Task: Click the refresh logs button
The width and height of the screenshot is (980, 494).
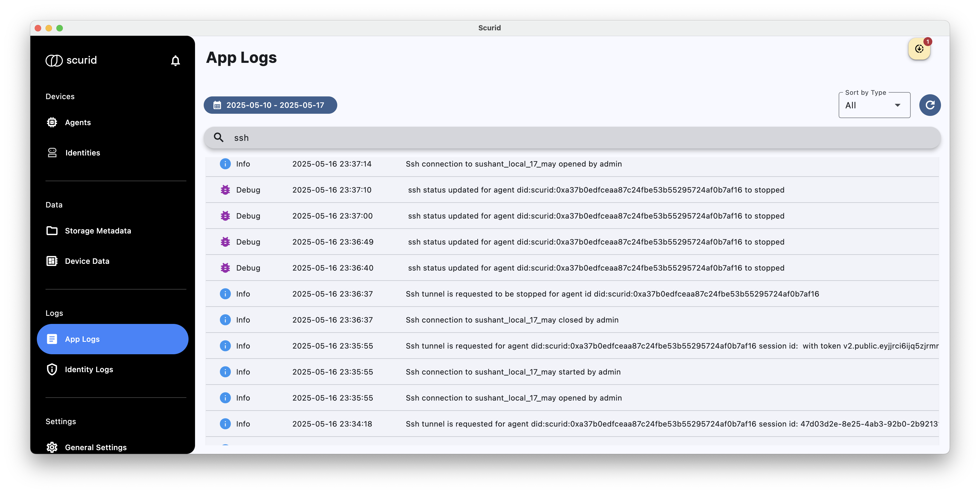Action: click(929, 105)
